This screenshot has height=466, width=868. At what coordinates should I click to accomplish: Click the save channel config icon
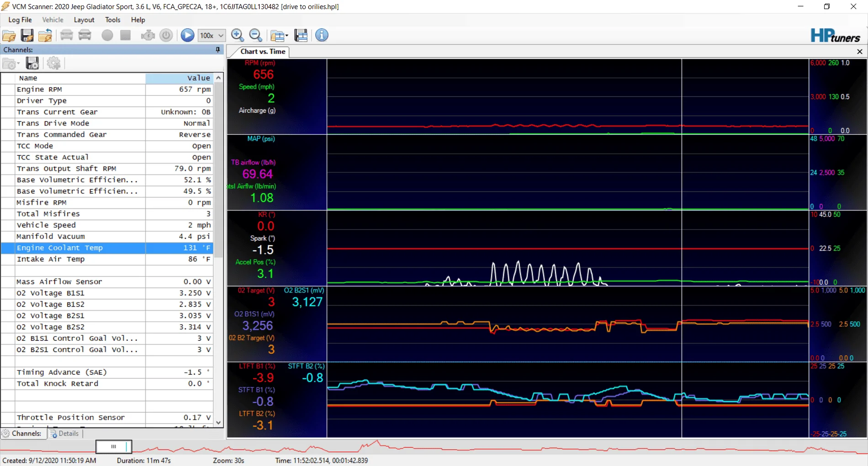(32, 64)
